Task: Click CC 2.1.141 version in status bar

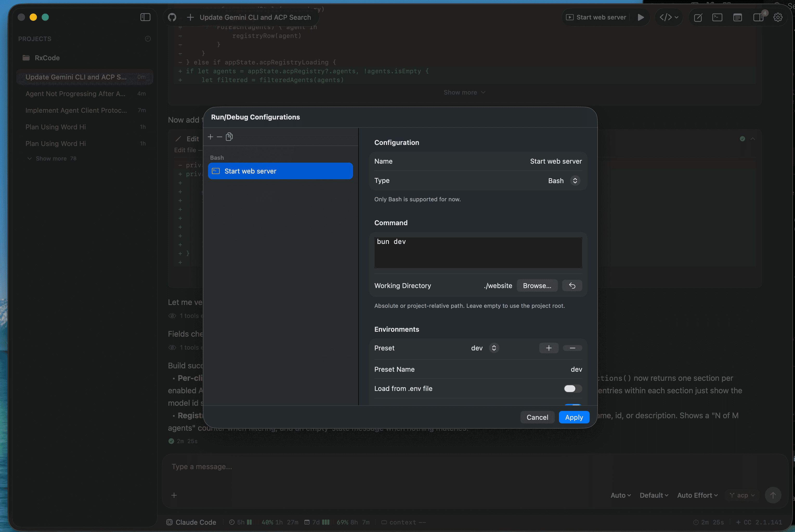Action: click(x=759, y=522)
